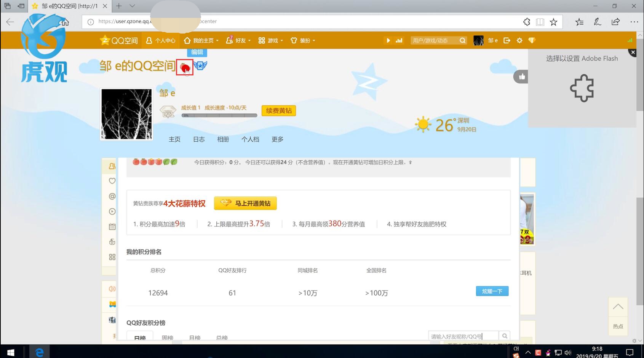Focus the 请输入好友昵称/QQ号 search field
This screenshot has height=358, width=644.
[x=463, y=336]
